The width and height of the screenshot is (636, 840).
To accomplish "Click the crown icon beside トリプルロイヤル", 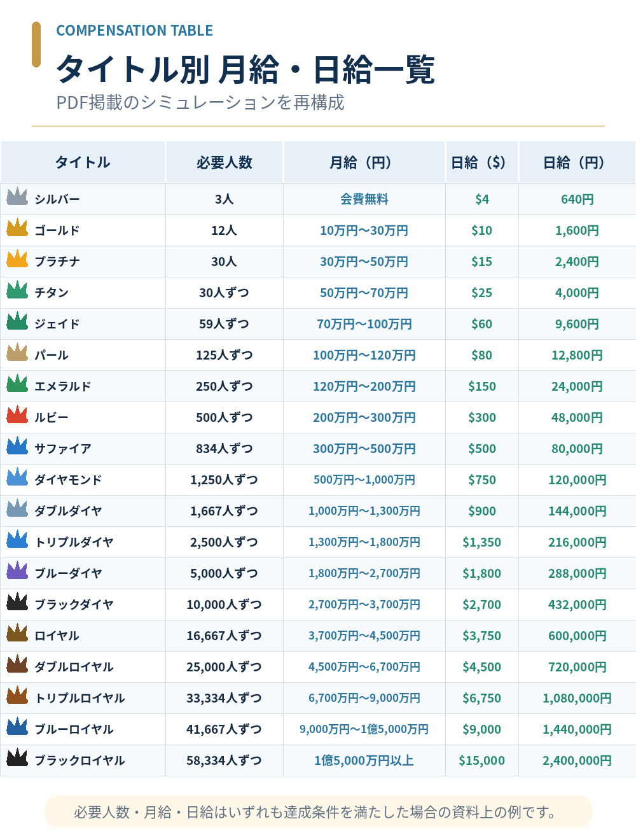I will pos(17,696).
